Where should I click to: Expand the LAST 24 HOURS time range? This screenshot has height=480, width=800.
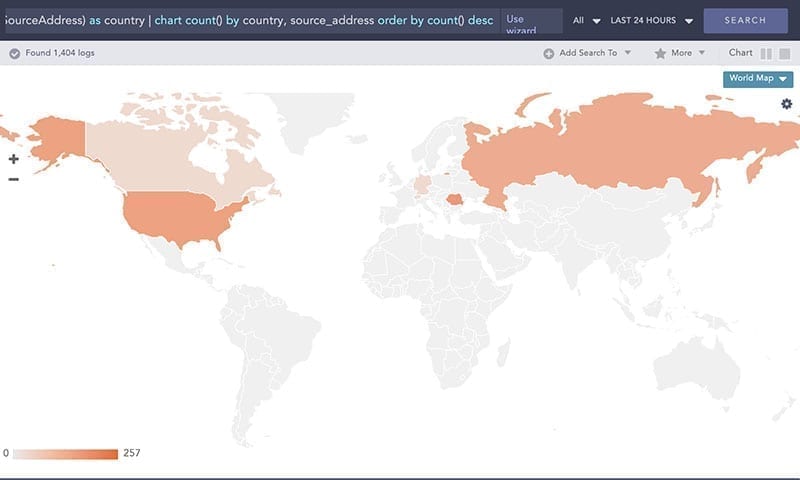coord(652,21)
